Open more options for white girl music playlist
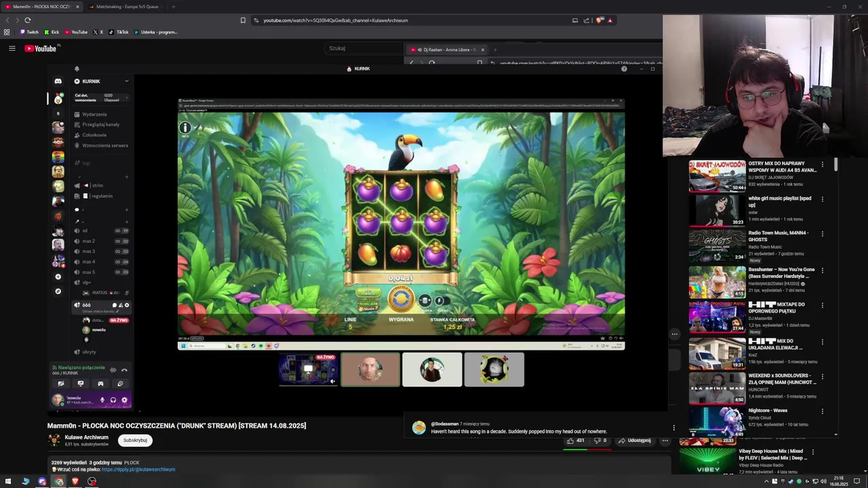The height and width of the screenshot is (488, 868). pos(823,199)
